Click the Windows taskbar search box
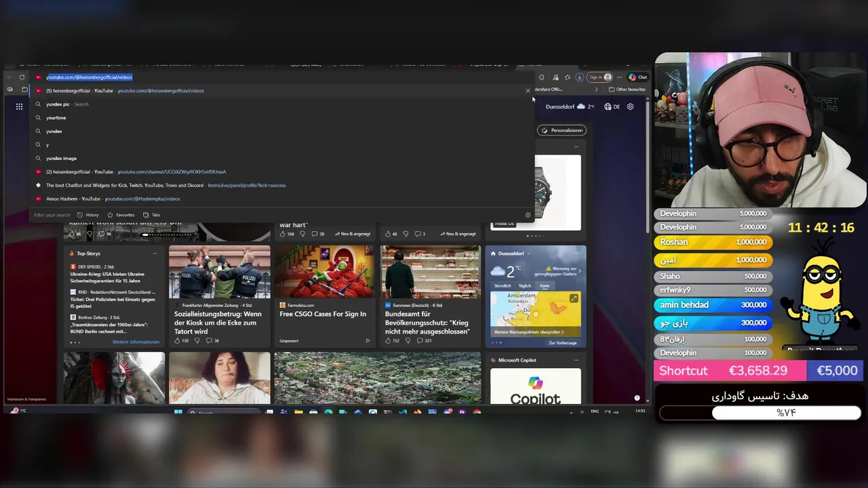This screenshot has width=868, height=488. 223,412
